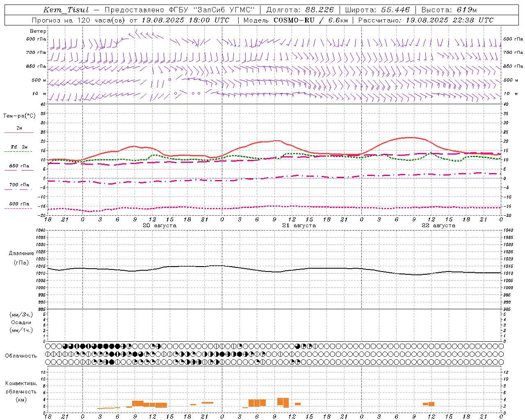Click the Прогноз на 120 часа(ов) text
525x420 pixels.
click(x=79, y=20)
